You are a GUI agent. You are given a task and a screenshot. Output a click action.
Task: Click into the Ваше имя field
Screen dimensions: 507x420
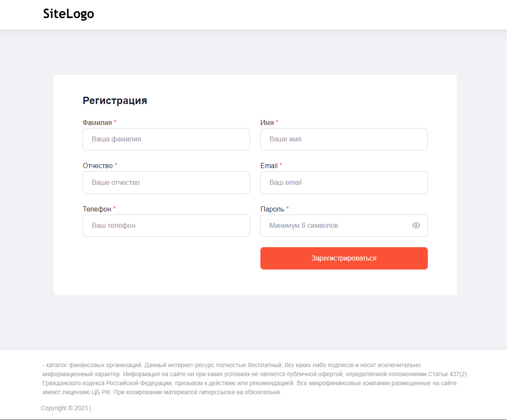[344, 139]
